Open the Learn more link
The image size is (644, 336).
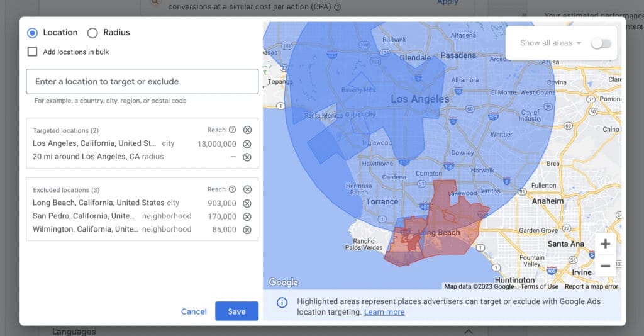click(x=384, y=312)
